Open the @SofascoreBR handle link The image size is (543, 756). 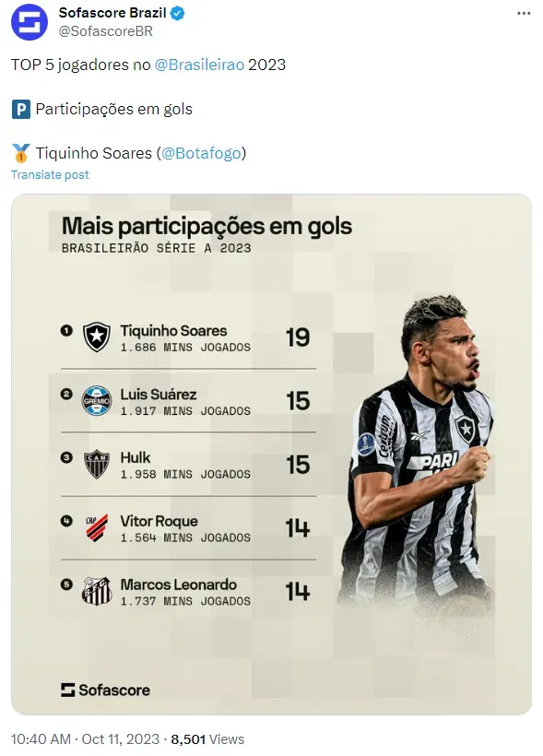coord(106,31)
